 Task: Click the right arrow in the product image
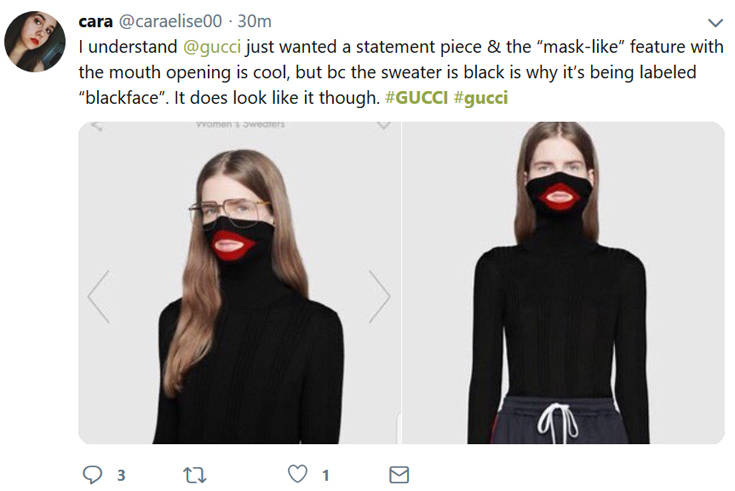(379, 297)
